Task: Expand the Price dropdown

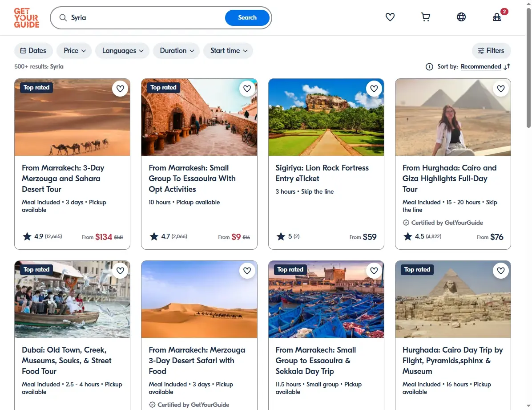Action: 74,51
